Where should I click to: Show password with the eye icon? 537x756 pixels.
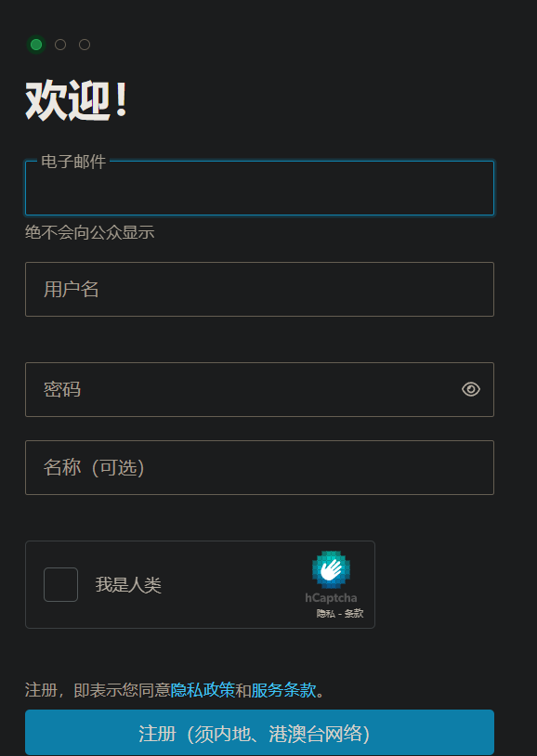(470, 389)
